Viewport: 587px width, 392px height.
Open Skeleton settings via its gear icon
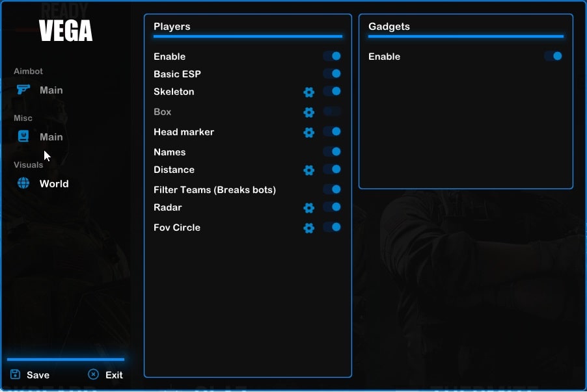pyautogui.click(x=308, y=92)
